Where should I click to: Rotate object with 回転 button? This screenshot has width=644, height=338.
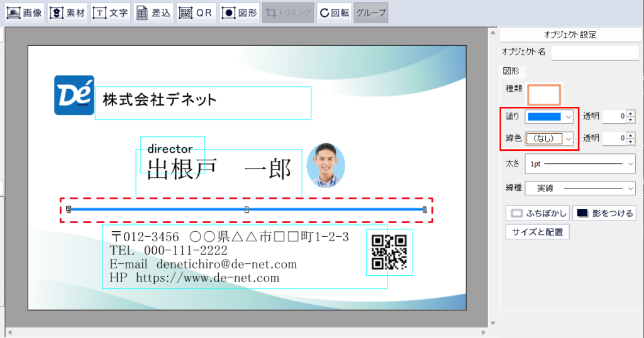tap(335, 13)
